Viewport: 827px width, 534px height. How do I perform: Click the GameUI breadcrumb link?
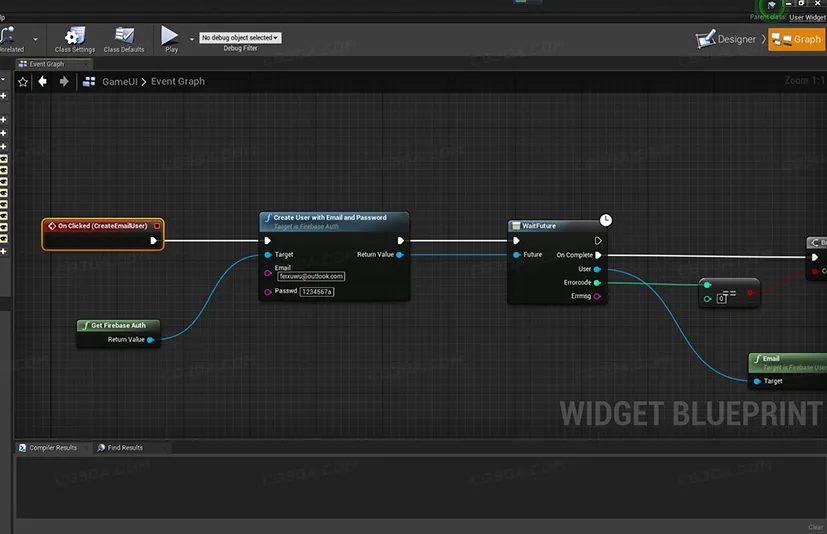pos(120,81)
